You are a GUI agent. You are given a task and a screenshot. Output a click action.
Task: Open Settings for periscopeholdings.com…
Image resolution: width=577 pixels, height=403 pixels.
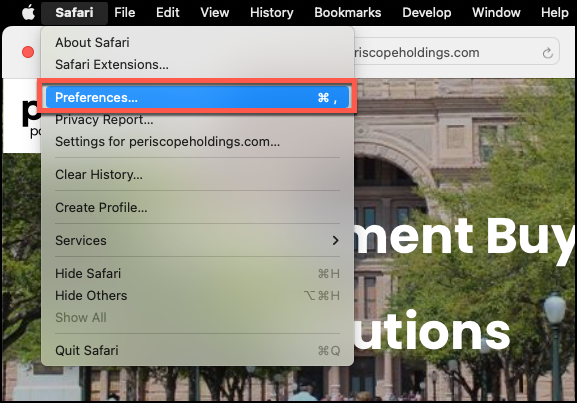197,142
